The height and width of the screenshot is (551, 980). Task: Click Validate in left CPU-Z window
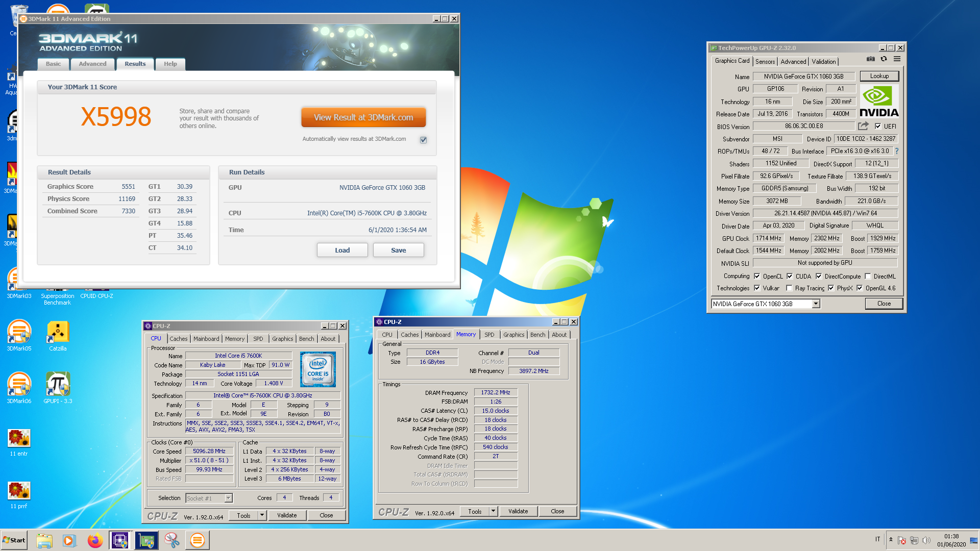[287, 515]
